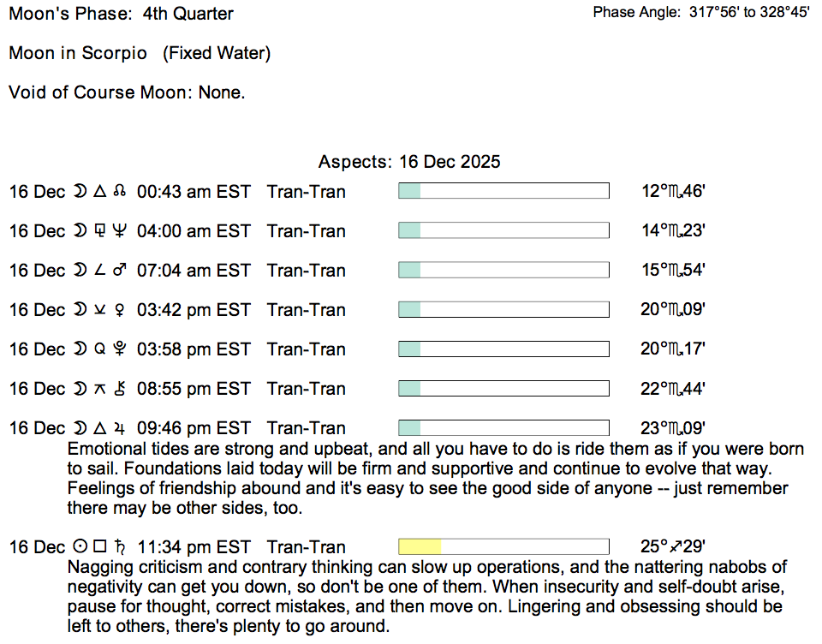Click the Chiron glyph in the 08:55 pm row

coord(119,389)
